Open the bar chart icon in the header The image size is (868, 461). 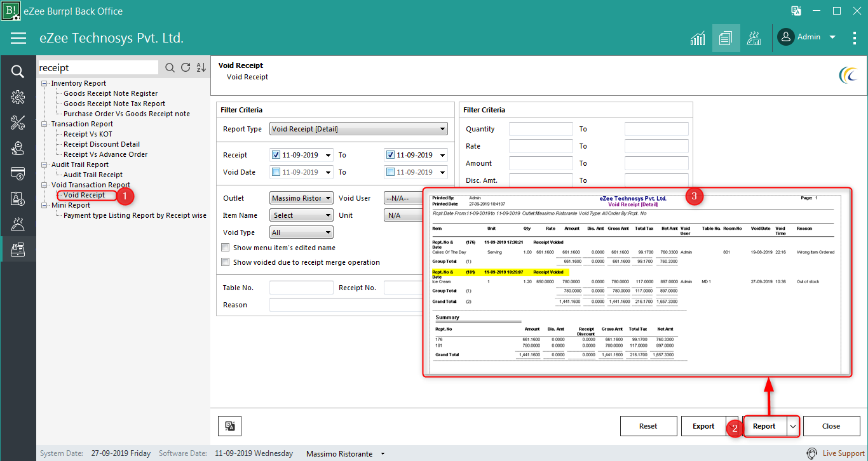(x=698, y=38)
